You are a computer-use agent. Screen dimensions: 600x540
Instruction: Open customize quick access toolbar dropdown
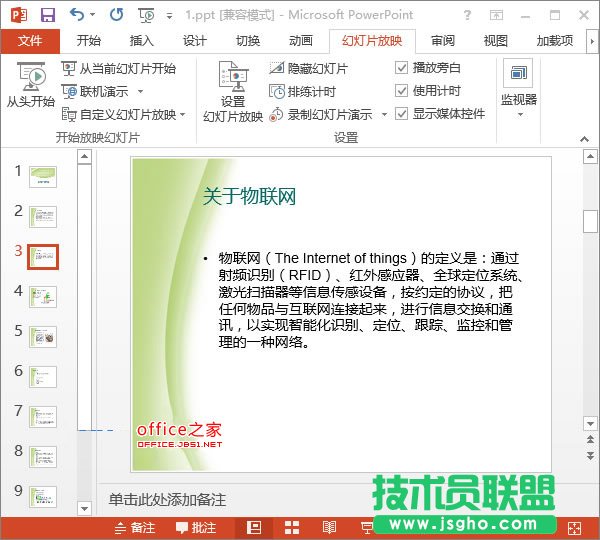pos(169,16)
